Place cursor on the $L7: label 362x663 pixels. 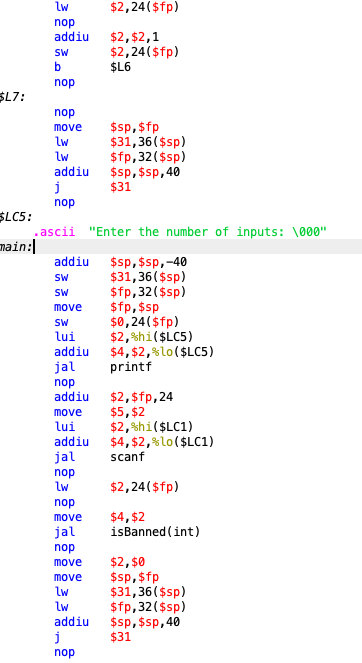12,97
